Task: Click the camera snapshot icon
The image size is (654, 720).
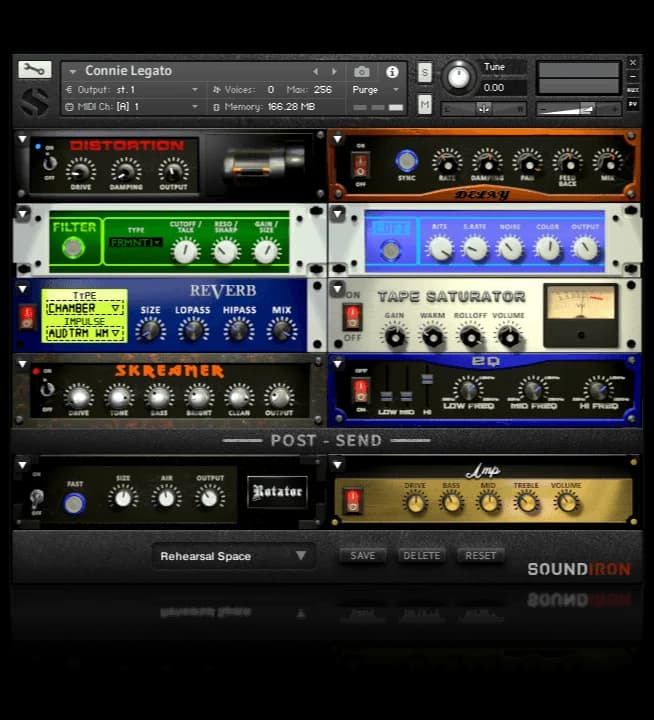Action: (362, 72)
